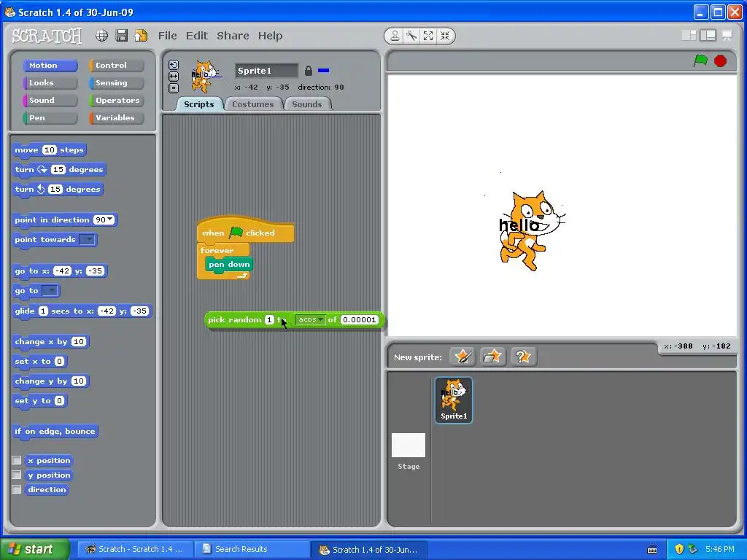Click the blue direction indicator line
Screen dimensions: 747x560
pyautogui.click(x=323, y=71)
